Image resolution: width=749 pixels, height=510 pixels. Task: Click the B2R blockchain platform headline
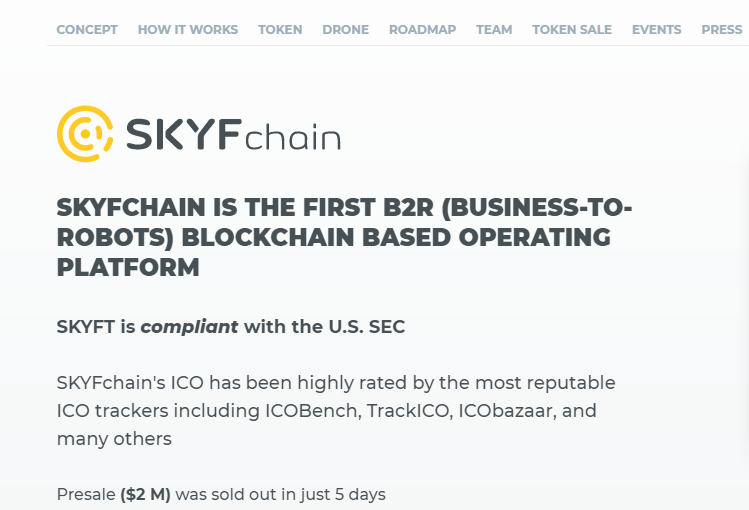[x=344, y=238]
